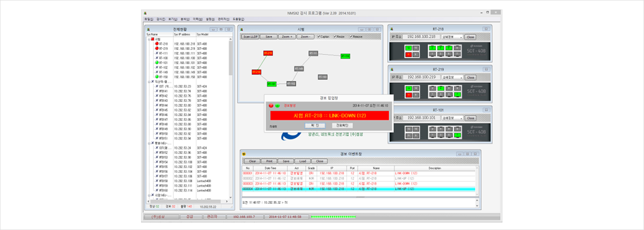The image size is (644, 230).
Task: Click Save in the alarm event window
Action: tap(286, 161)
